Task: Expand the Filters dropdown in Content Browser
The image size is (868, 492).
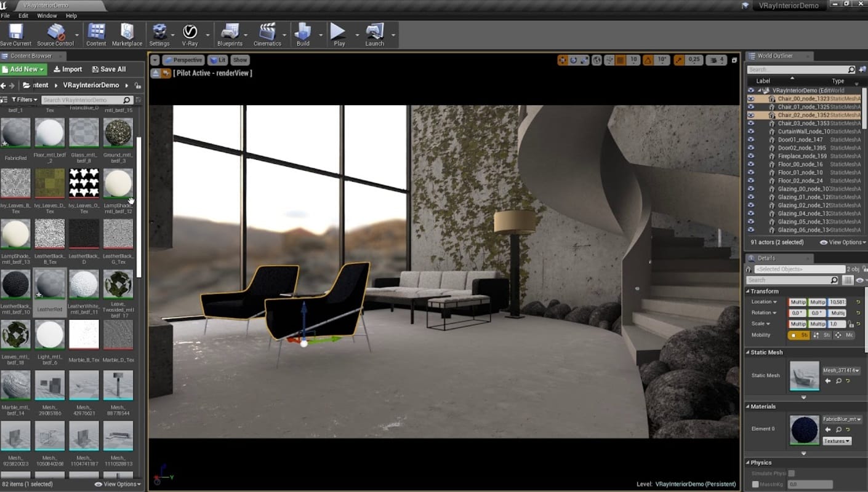Action: (25, 100)
